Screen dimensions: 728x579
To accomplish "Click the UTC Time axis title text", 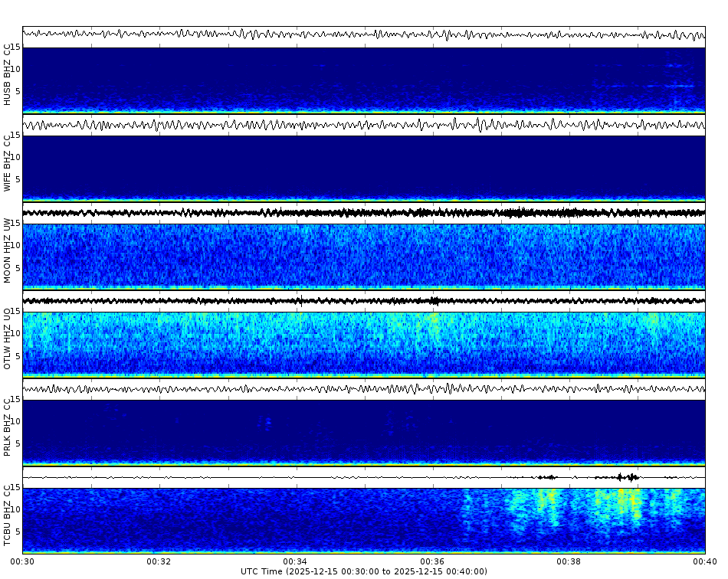I will pos(364,571).
